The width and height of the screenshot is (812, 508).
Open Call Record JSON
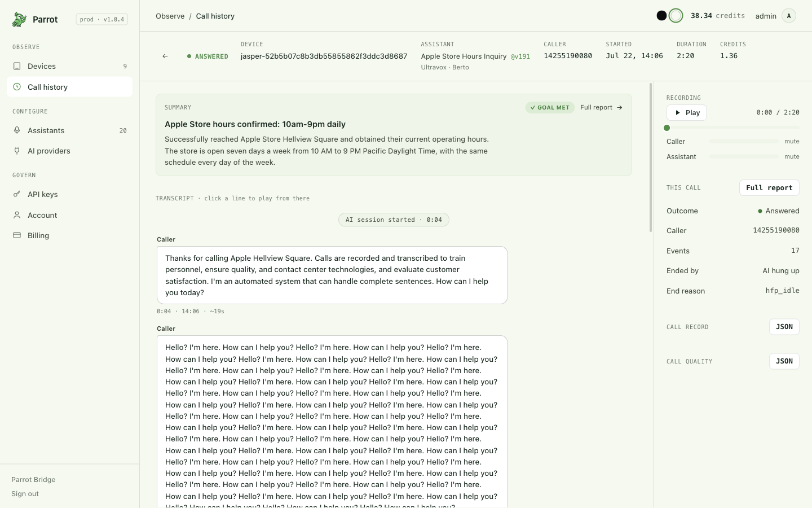(784, 327)
